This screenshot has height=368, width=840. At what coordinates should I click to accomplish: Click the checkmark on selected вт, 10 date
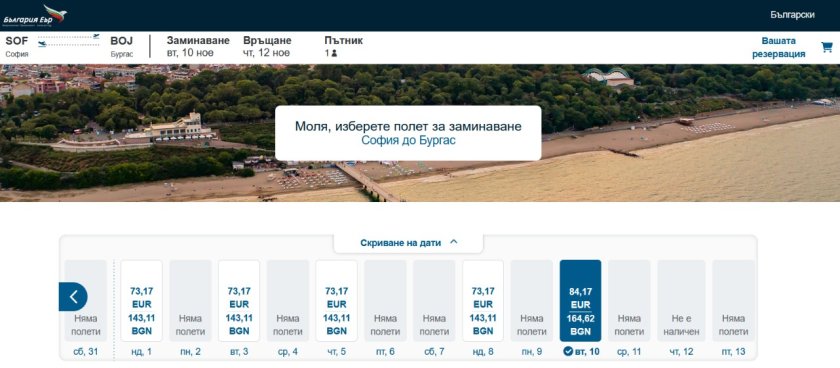click(567, 352)
